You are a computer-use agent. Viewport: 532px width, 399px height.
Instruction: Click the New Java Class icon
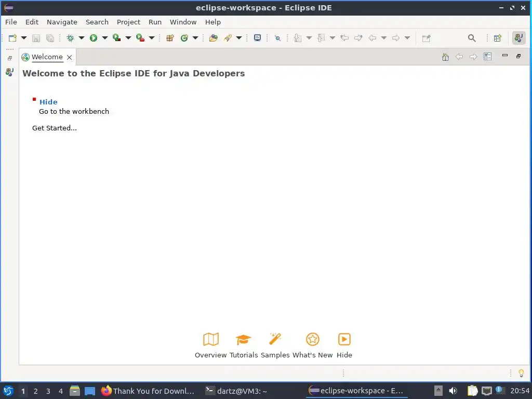tap(184, 38)
